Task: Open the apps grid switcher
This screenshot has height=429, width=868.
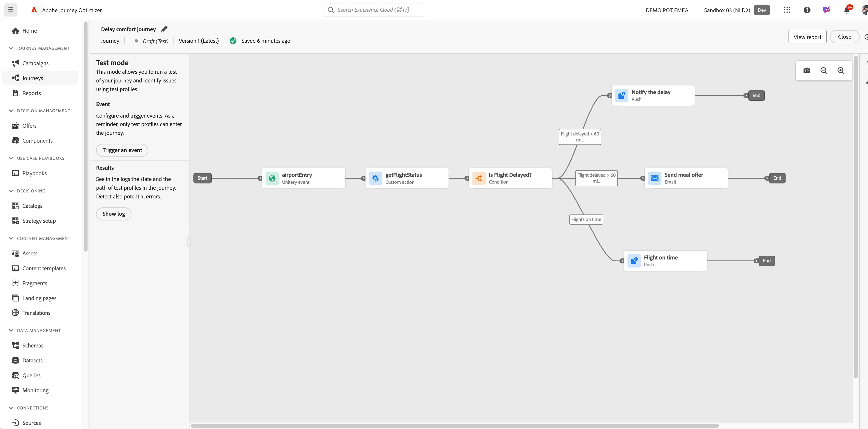Action: coord(787,10)
